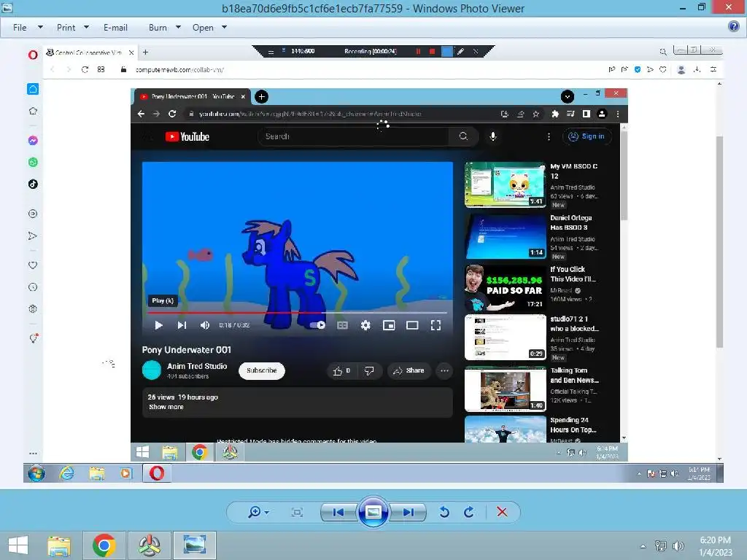Toggle YouTube autoplay switch
Viewport: 747px width, 560px height.
(318, 325)
